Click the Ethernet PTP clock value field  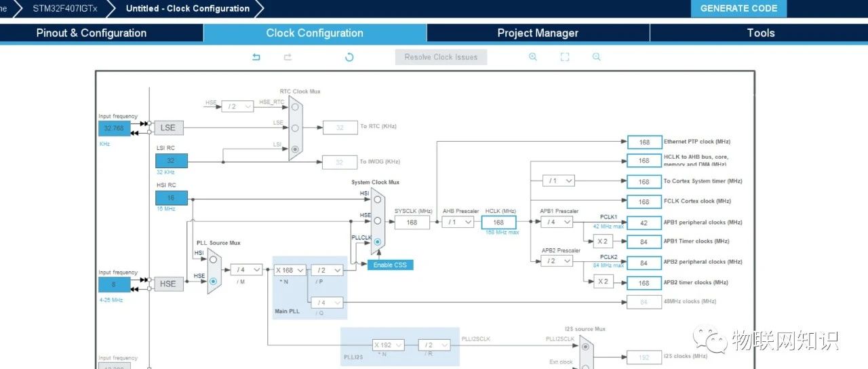tap(644, 142)
